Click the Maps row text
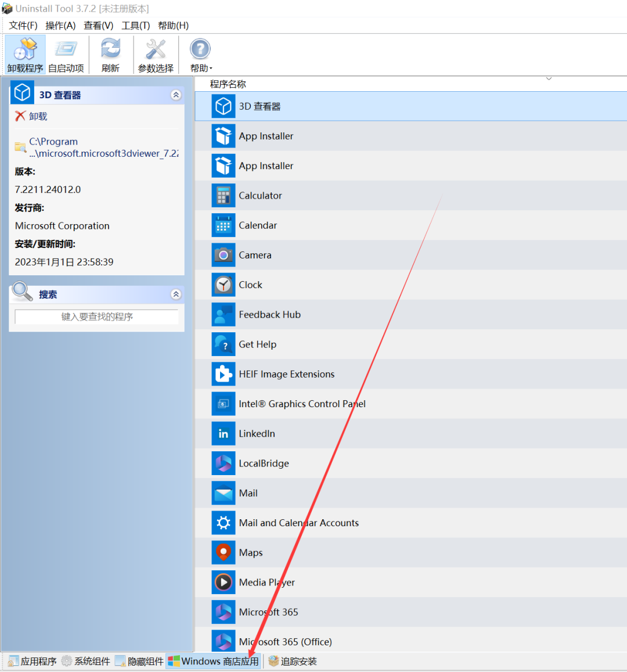This screenshot has height=672, width=627. pyautogui.click(x=251, y=553)
